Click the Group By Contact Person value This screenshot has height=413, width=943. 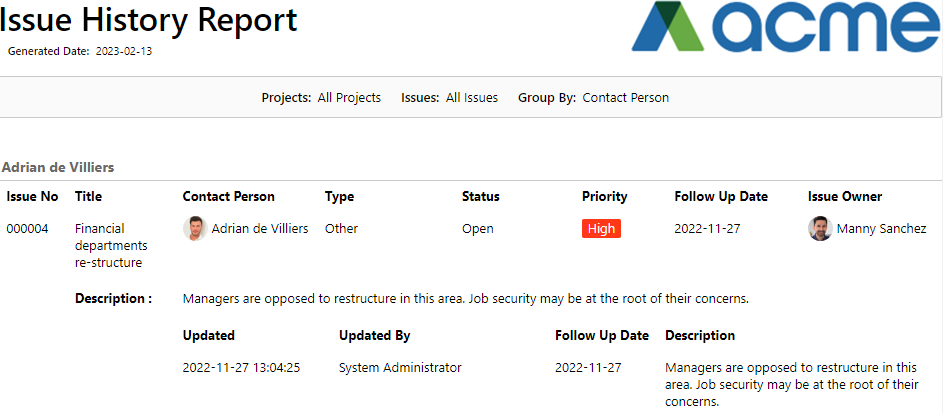[x=625, y=98]
